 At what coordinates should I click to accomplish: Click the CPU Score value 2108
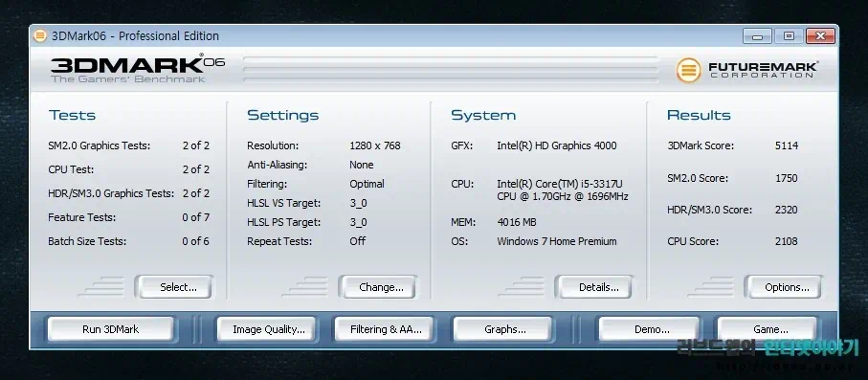pos(787,241)
